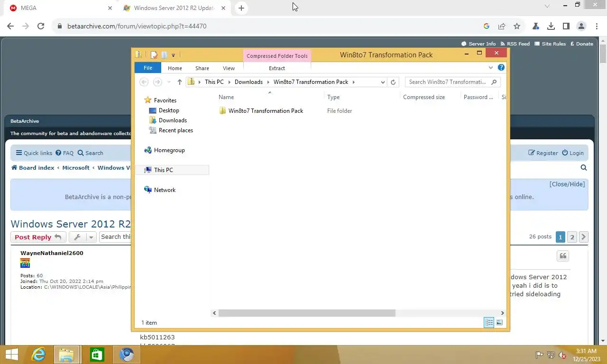The image size is (607, 364).
Task: Reload the BetaArchive page
Action: click(x=41, y=26)
